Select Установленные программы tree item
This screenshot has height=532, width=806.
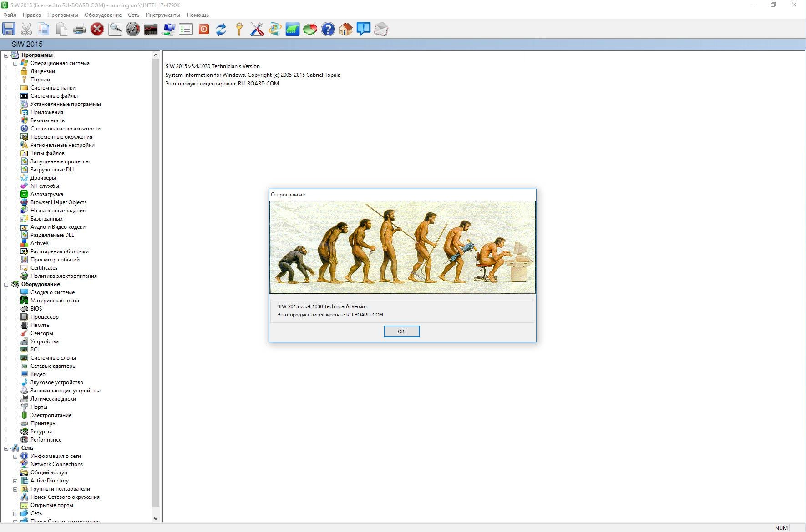click(66, 104)
